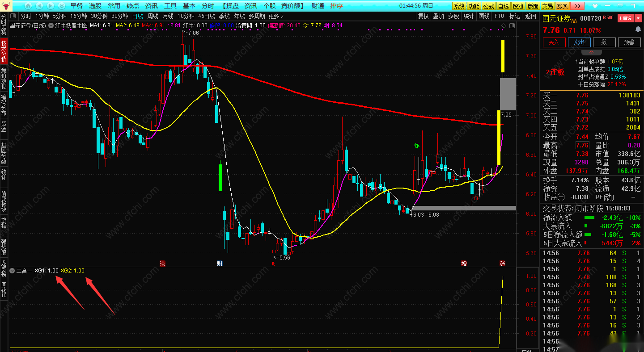Switch to 月线 monthly period tab

click(x=168, y=16)
